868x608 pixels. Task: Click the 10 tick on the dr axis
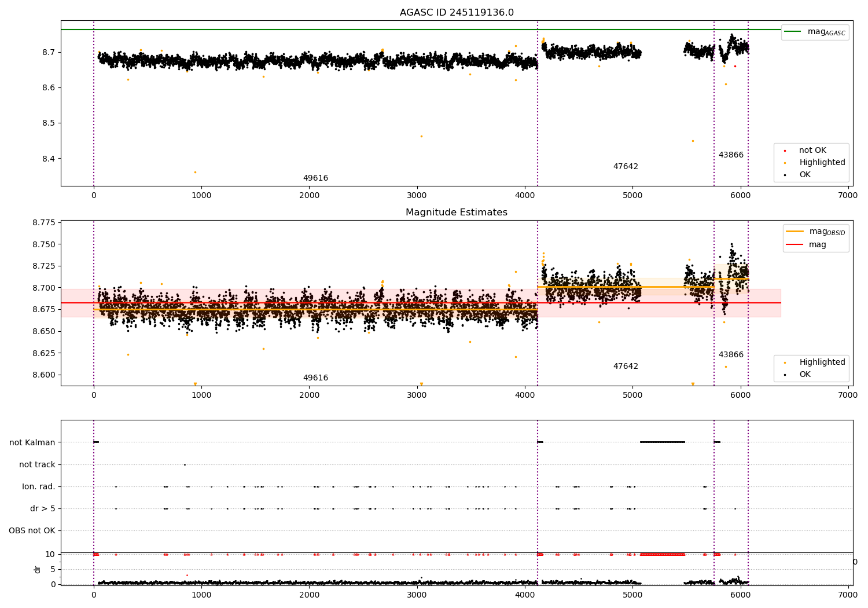click(50, 554)
